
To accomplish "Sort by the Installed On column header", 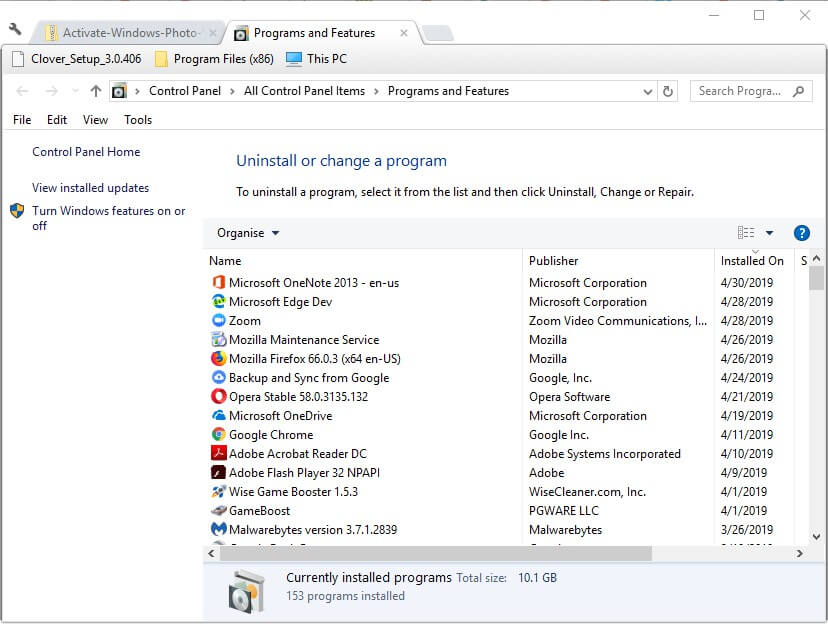I will click(754, 261).
